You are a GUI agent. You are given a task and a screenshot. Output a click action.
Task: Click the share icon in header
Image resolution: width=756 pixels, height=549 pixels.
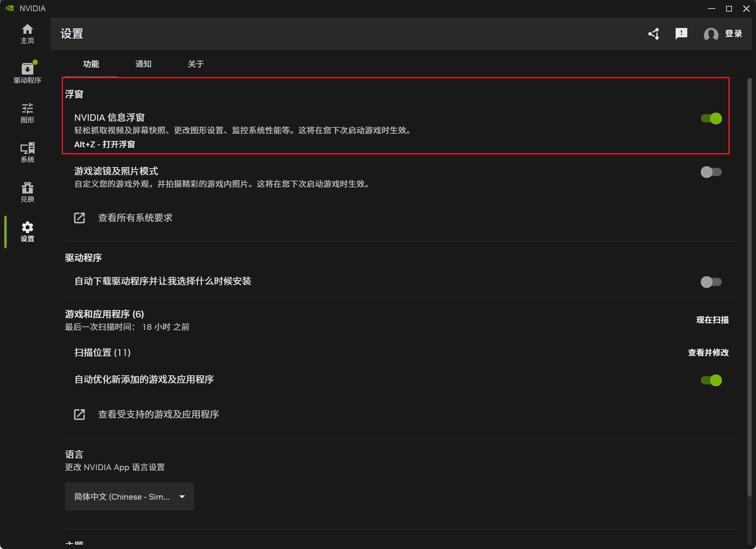coord(654,34)
